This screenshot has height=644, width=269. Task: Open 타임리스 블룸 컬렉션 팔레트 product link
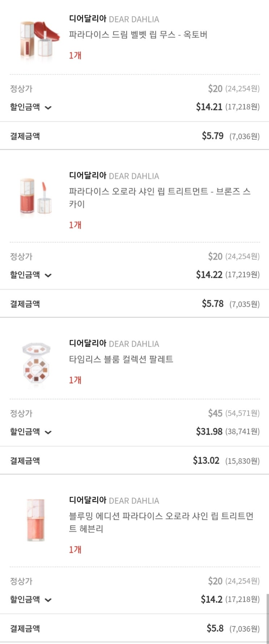click(121, 359)
